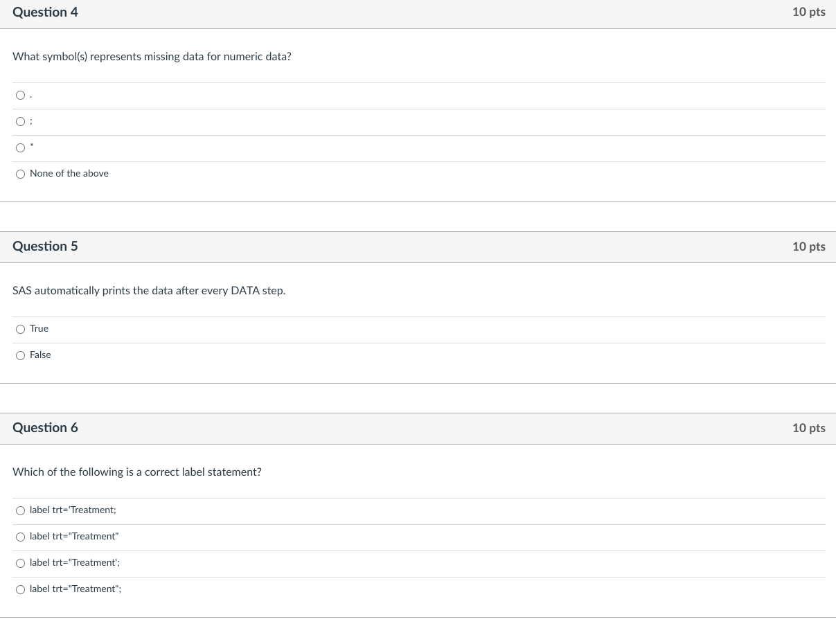Image resolution: width=836 pixels, height=644 pixels.
Task: Choose answer label trt="Treatment';
Action: tap(20, 563)
